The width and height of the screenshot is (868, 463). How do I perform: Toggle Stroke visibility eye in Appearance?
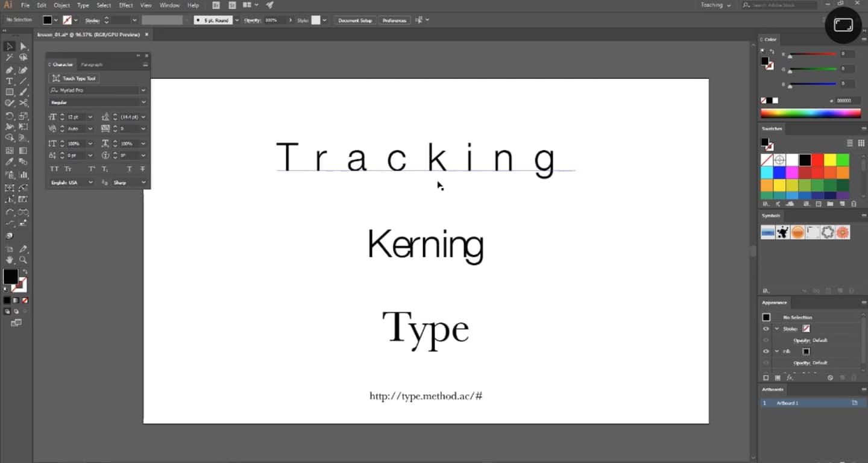pyautogui.click(x=766, y=329)
